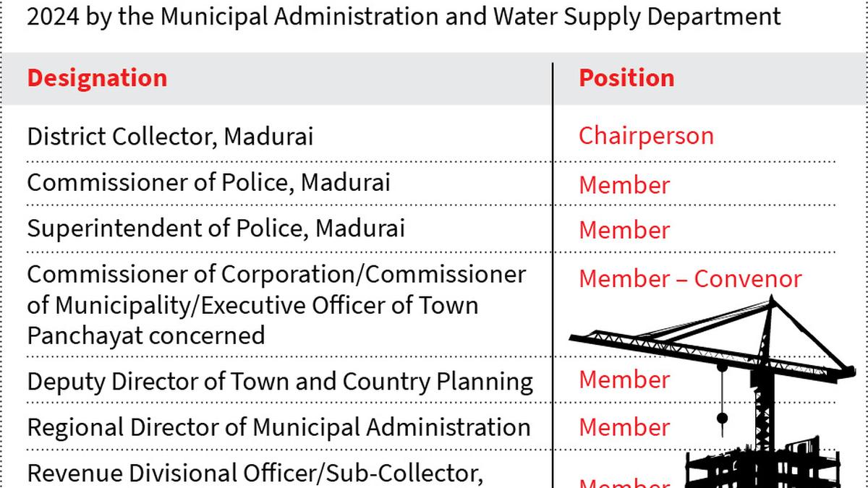The height and width of the screenshot is (488, 868).
Task: Click the red Chairperson label
Action: pyautogui.click(x=646, y=136)
